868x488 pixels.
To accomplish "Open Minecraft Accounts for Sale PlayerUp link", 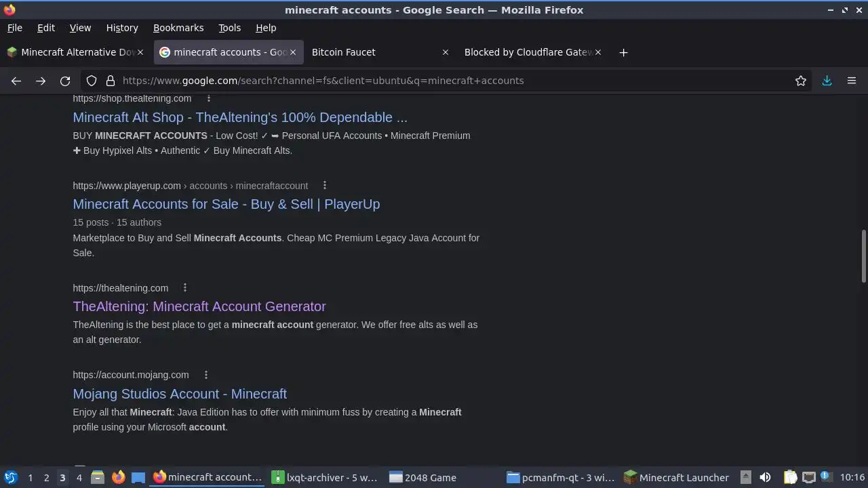I will pyautogui.click(x=226, y=204).
